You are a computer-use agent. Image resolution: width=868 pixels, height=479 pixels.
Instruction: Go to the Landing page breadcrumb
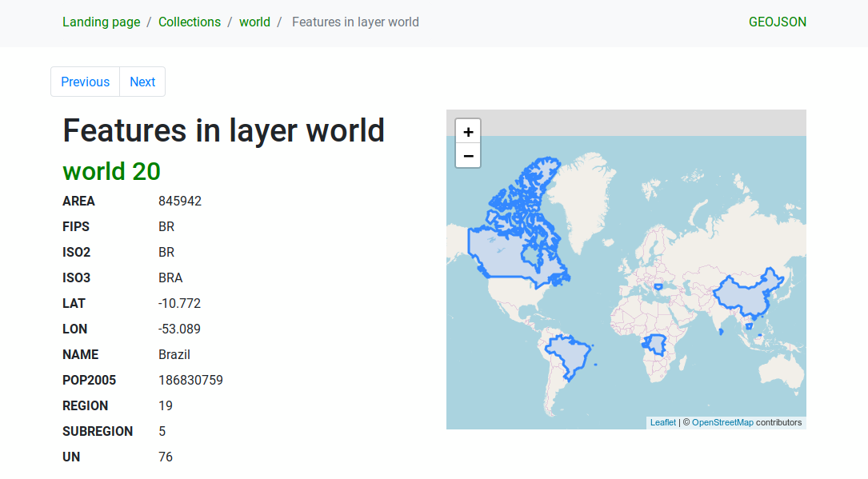(101, 22)
